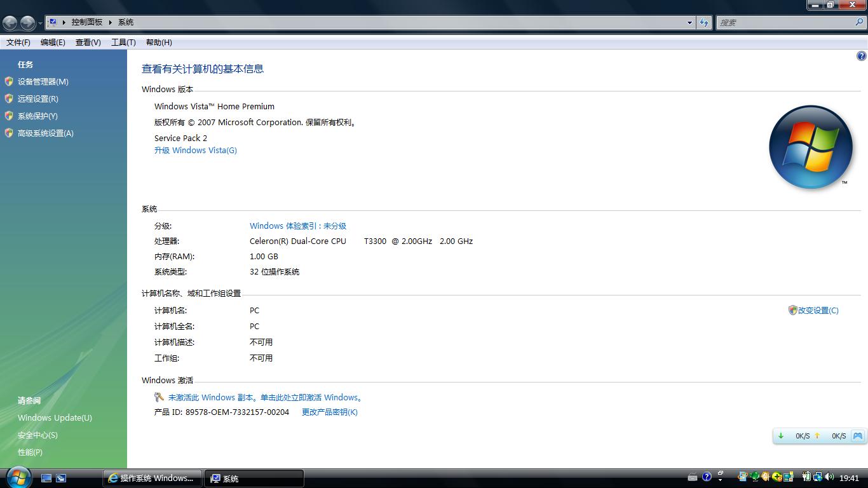Click the language bar help question icon

tap(707, 477)
